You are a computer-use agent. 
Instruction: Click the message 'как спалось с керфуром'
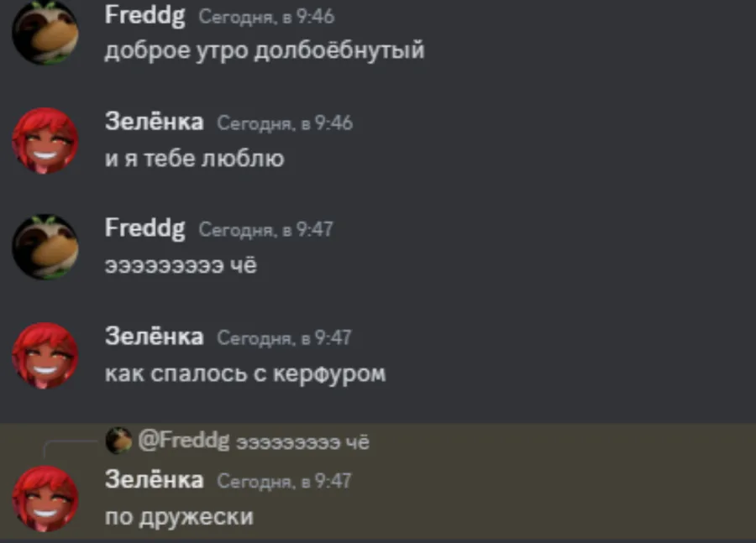coord(245,373)
